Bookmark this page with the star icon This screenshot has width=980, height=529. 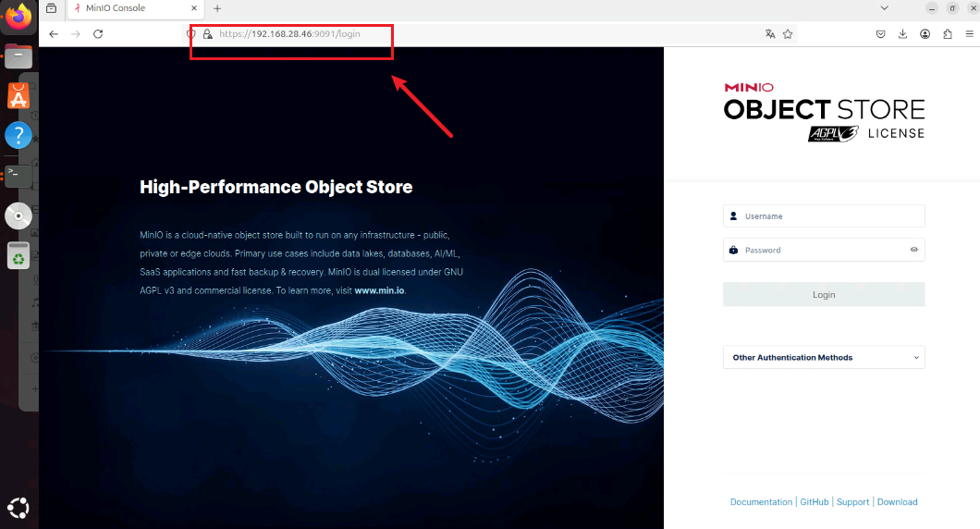tap(788, 34)
